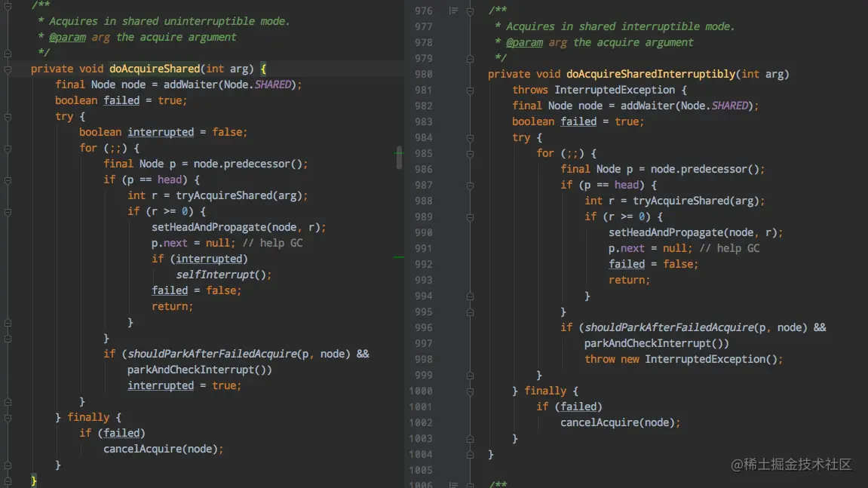Click 'shouldParkAfterFailedAcquire' on line 996
Image resolution: width=868 pixels, height=488 pixels.
pos(669,327)
